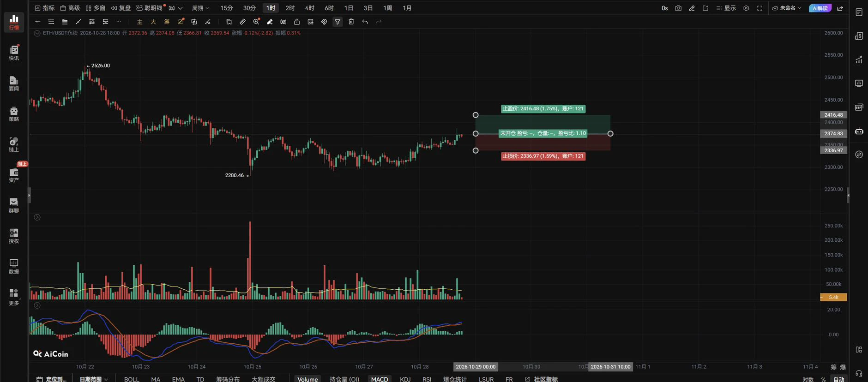
Task: Enable 对数 logarithmic scale
Action: coord(808,379)
